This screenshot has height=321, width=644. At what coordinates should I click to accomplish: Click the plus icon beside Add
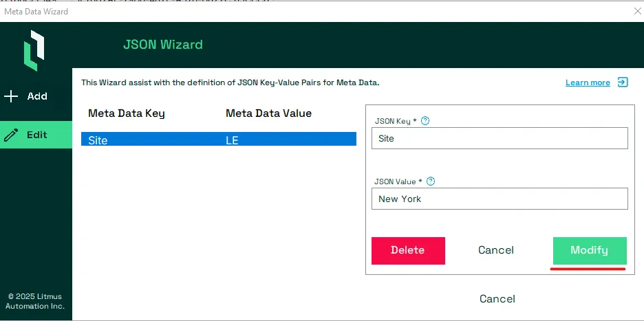pos(11,96)
